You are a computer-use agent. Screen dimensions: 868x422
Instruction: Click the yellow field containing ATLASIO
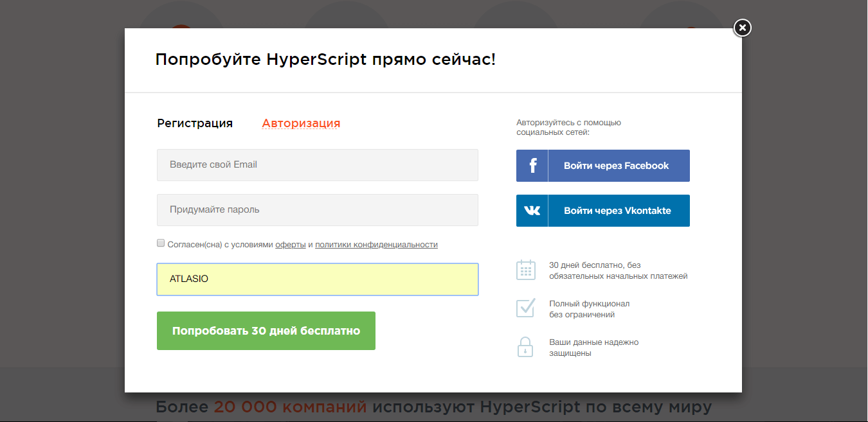[317, 279]
